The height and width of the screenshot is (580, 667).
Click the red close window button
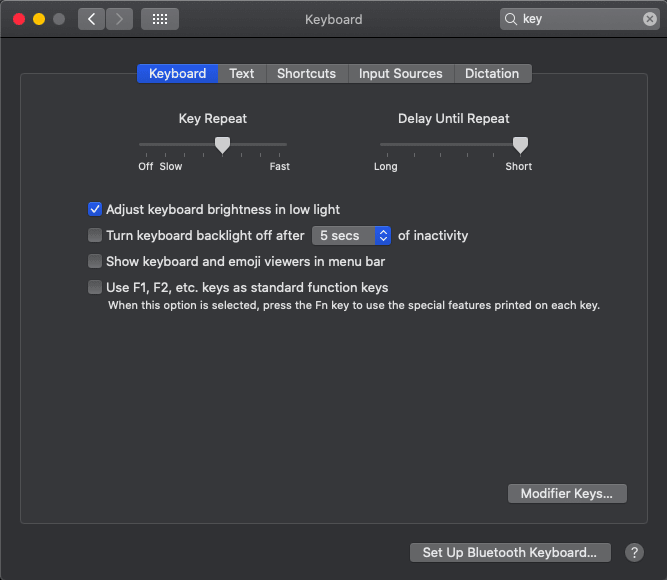19,19
